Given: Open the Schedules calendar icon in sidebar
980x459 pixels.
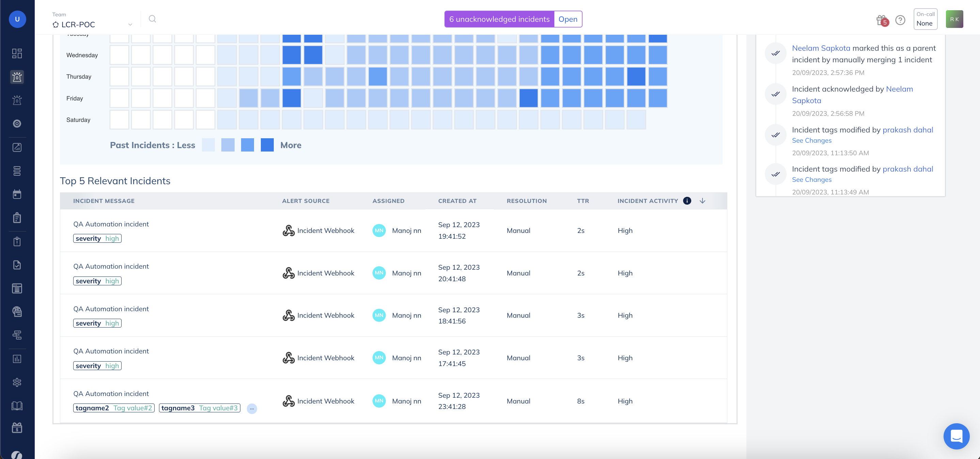Looking at the screenshot, I should (x=17, y=194).
